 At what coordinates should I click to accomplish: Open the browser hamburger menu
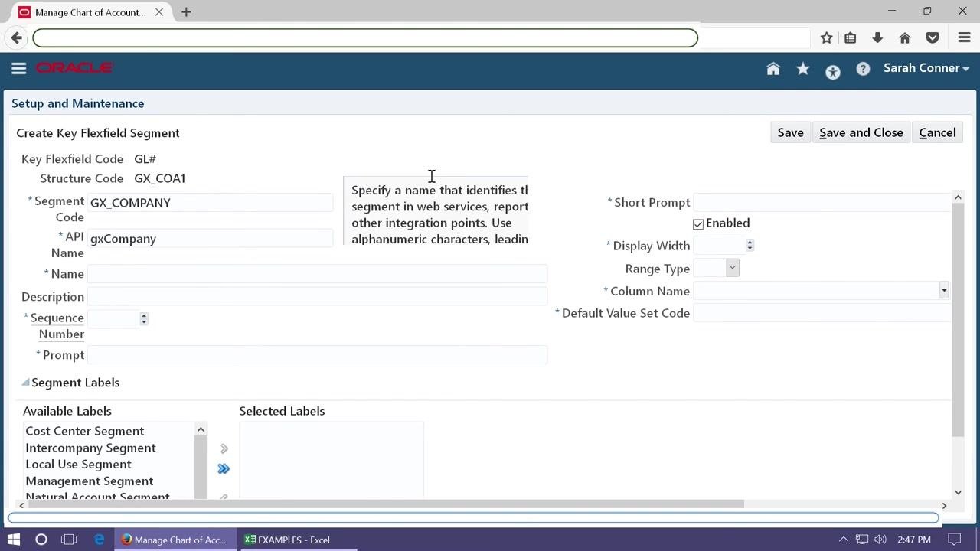point(965,37)
